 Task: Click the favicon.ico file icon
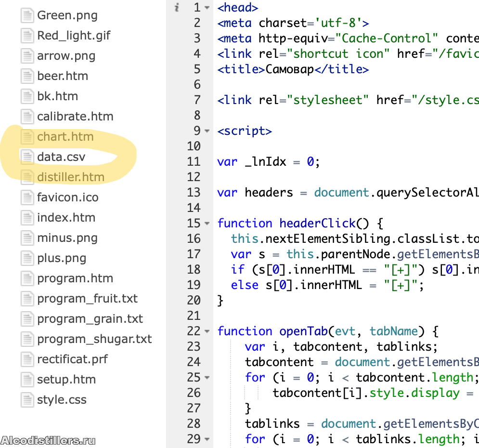click(27, 198)
